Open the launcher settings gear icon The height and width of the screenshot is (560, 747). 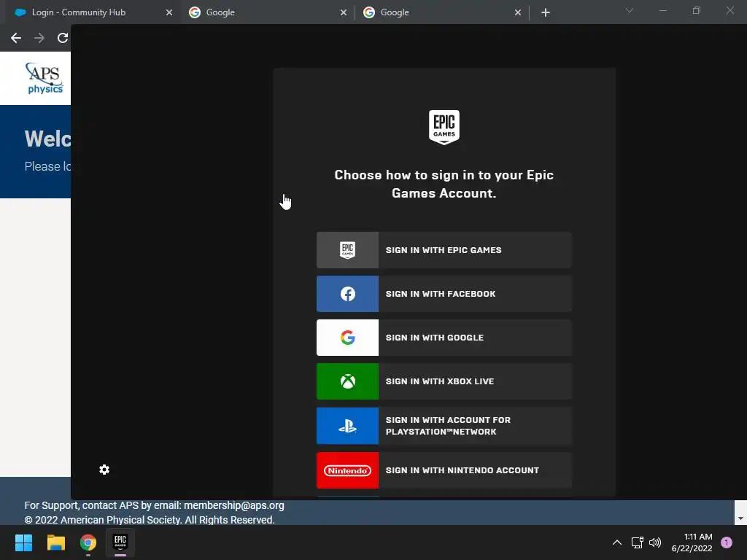point(104,470)
